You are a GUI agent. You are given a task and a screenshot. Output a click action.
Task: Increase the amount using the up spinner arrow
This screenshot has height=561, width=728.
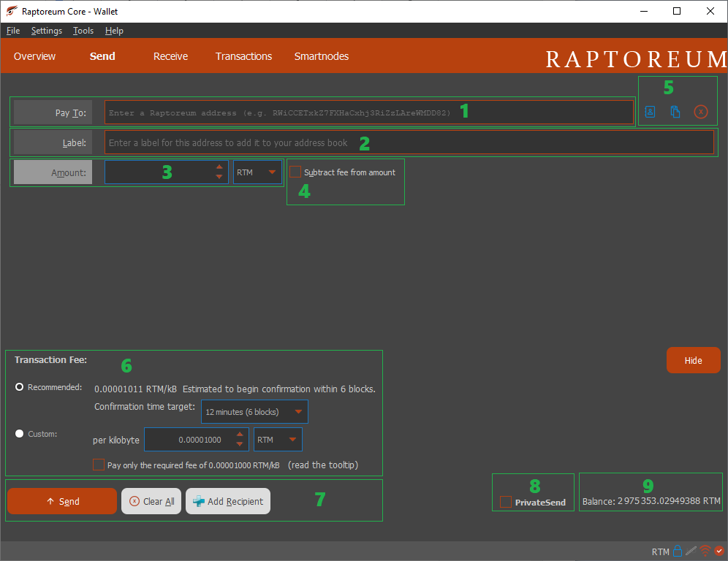pos(219,167)
